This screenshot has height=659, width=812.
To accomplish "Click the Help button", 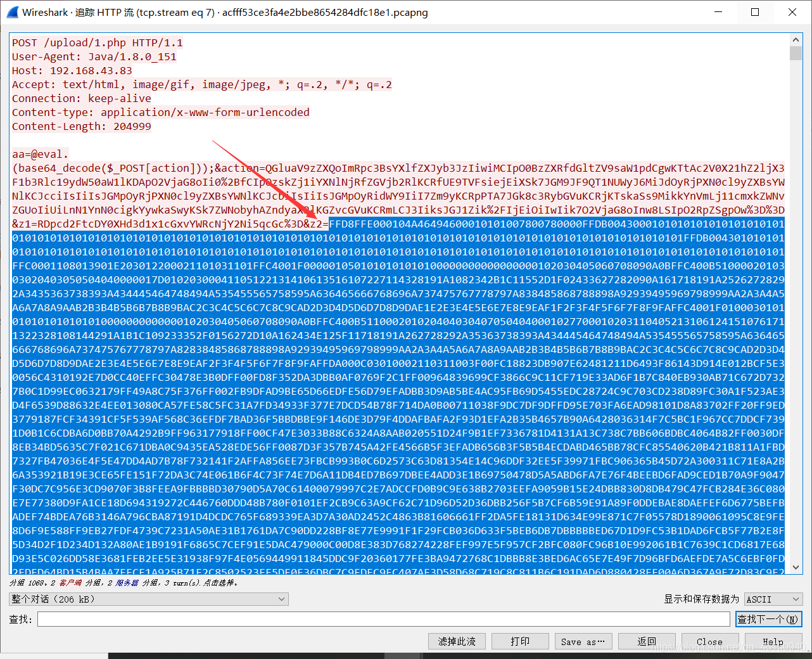I will point(773,641).
